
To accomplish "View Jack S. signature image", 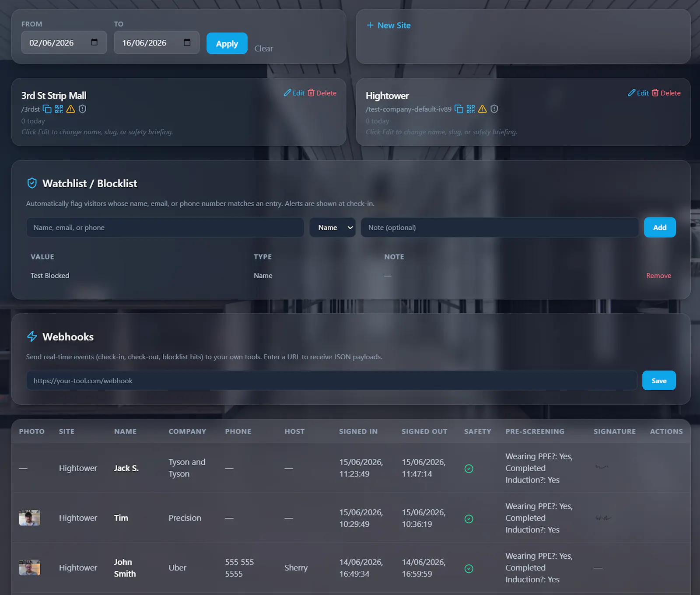I will pos(602,467).
